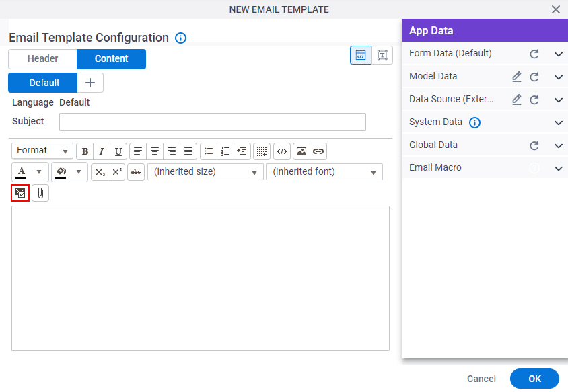Insert an image into the email
Image resolution: width=568 pixels, height=392 pixels.
(301, 151)
